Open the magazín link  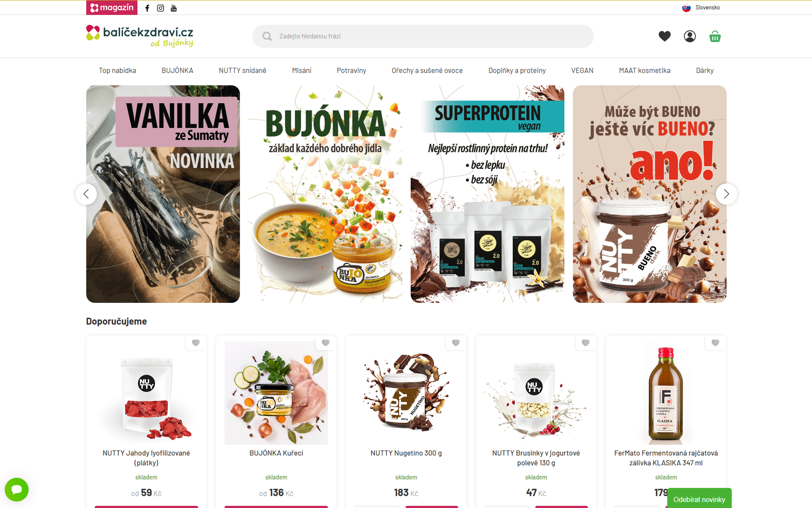pyautogui.click(x=112, y=8)
